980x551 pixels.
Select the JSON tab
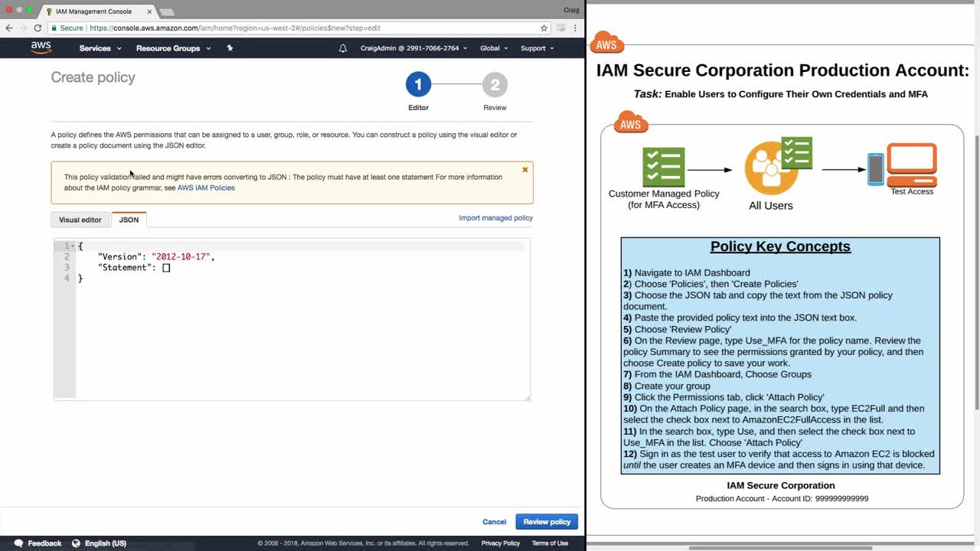coord(129,220)
